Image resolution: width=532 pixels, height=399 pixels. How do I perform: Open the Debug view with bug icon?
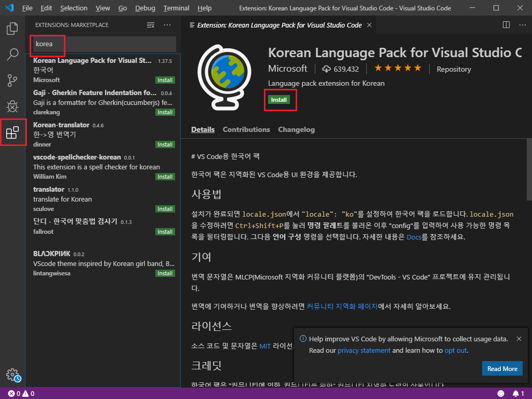click(x=12, y=106)
